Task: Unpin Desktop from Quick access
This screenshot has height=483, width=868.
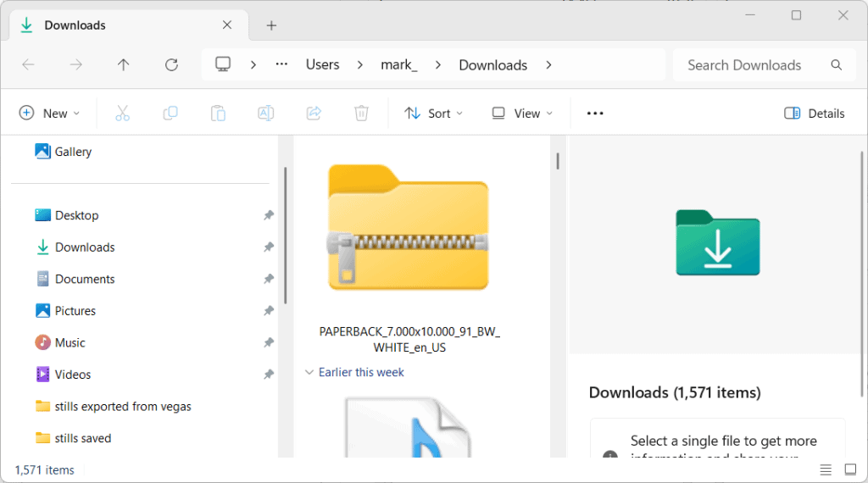Action: (x=269, y=215)
